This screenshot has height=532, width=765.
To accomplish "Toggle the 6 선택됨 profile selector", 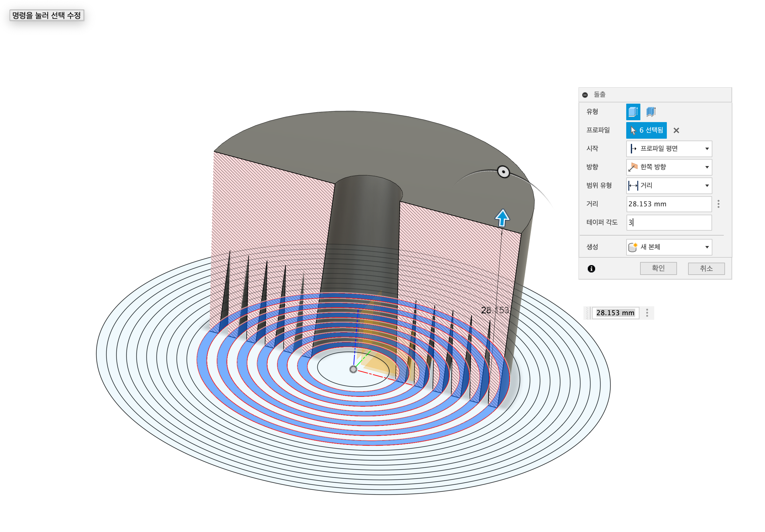I will point(646,130).
